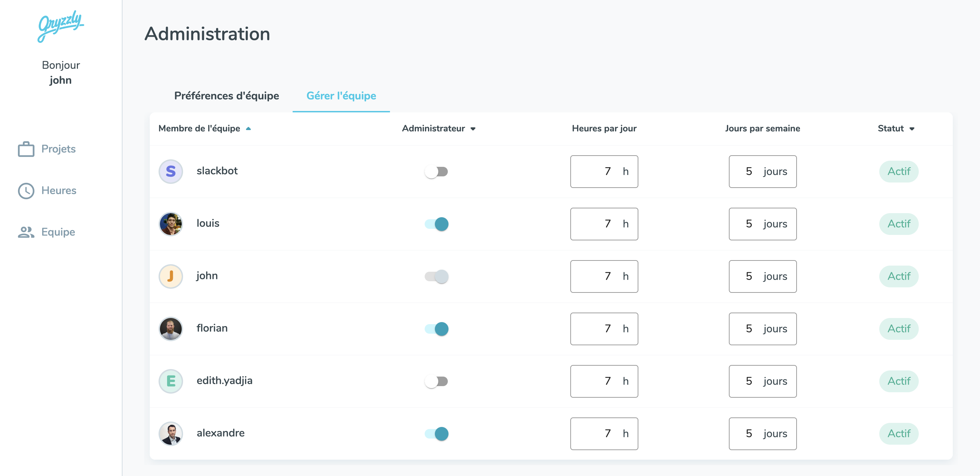Screen dimensions: 980x476
Task: Click member name edith.yadjia
Action: 225,381
